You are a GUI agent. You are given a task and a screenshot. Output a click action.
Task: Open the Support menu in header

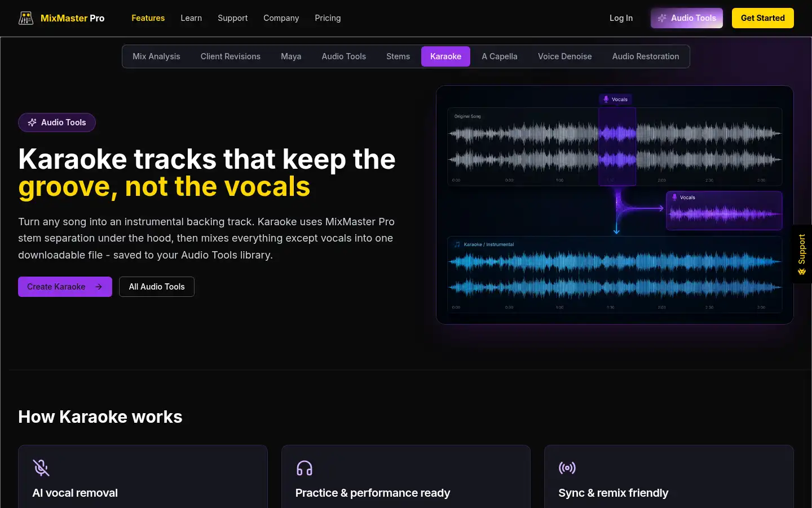point(232,18)
